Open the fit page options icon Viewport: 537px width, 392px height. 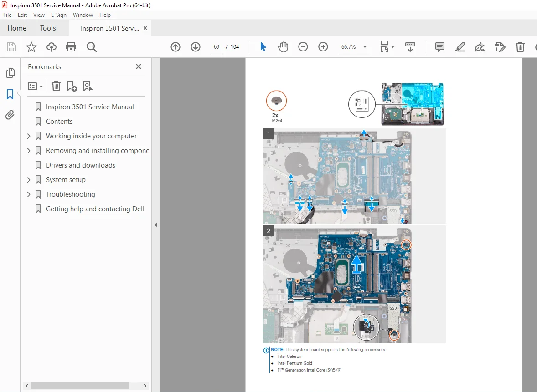click(x=384, y=47)
